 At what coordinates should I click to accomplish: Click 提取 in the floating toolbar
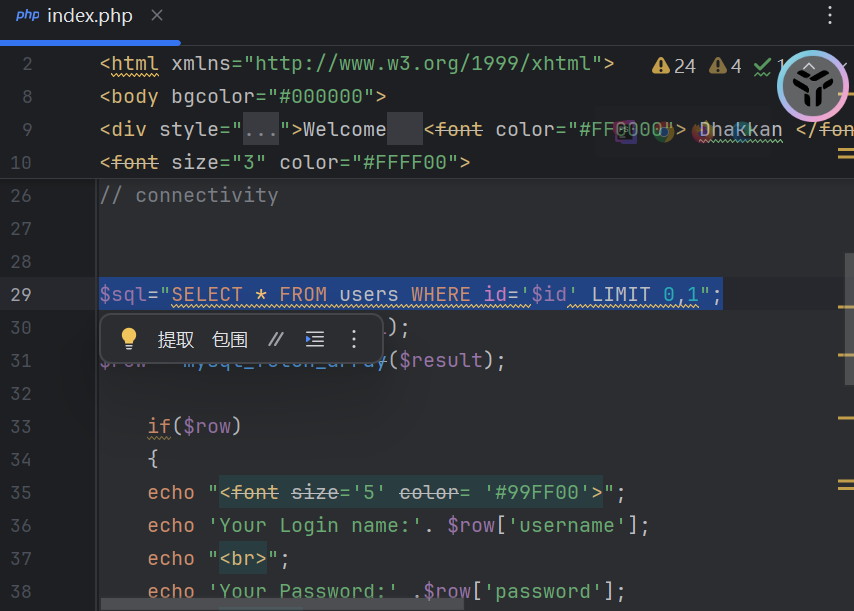pyautogui.click(x=175, y=339)
